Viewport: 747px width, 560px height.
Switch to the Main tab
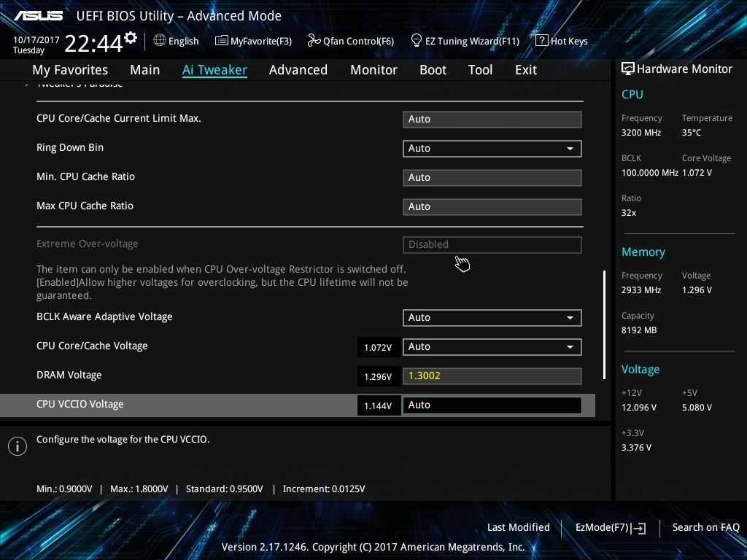pyautogui.click(x=145, y=70)
